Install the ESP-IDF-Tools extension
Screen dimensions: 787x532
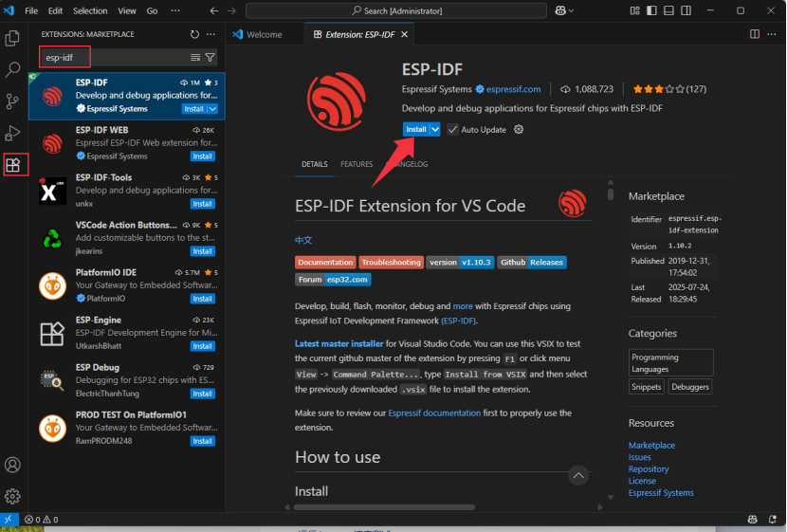pyautogui.click(x=203, y=204)
